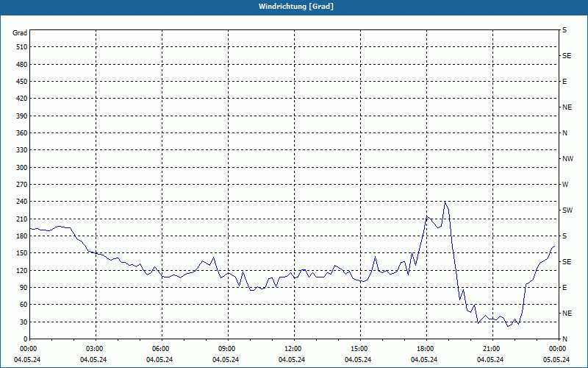The width and height of the screenshot is (588, 368).
Task: Click the NW compass label
Action: click(x=567, y=159)
